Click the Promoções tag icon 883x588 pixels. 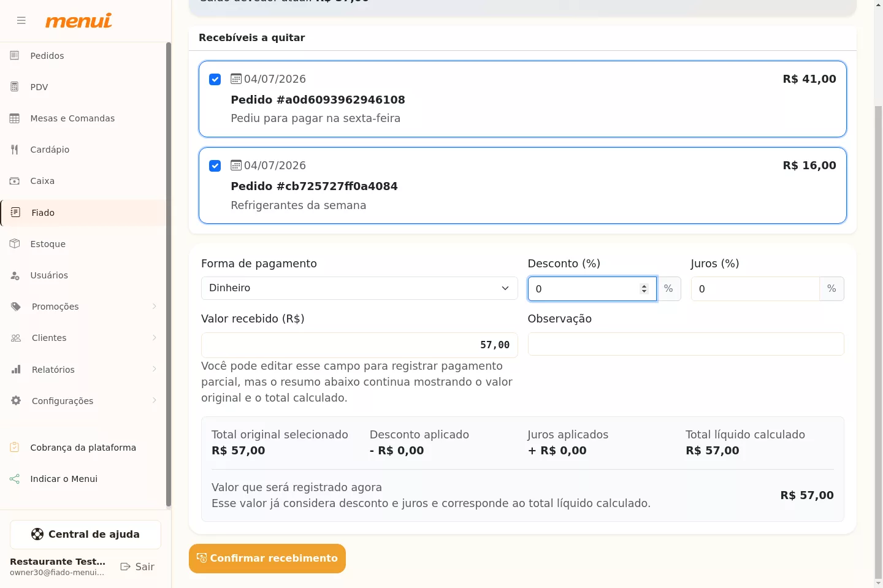point(16,307)
